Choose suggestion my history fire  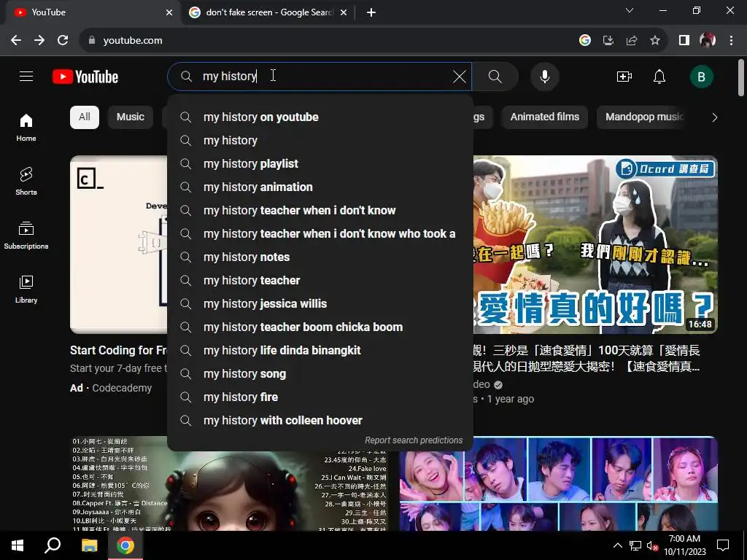(320, 397)
